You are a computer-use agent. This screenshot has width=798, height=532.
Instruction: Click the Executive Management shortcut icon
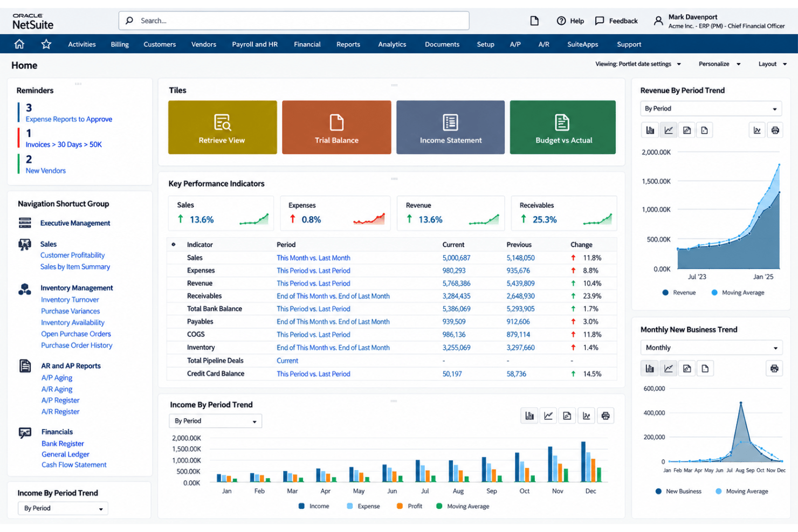[25, 223]
